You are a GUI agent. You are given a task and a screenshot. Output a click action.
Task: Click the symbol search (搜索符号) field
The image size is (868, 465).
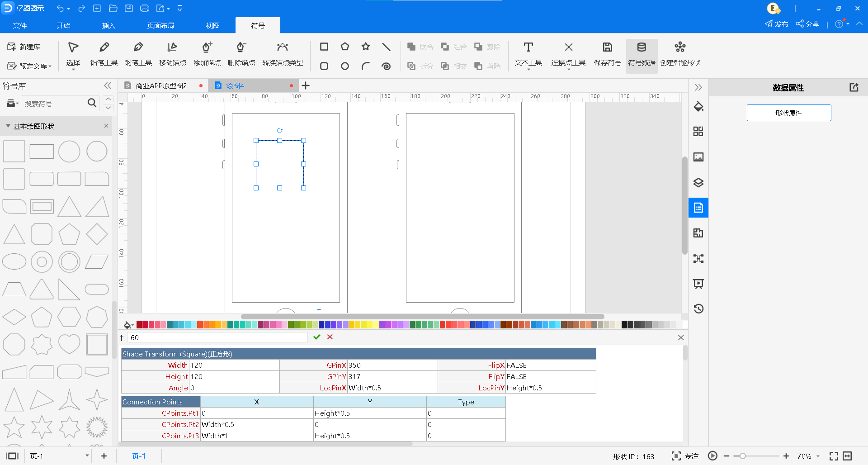[x=54, y=104]
